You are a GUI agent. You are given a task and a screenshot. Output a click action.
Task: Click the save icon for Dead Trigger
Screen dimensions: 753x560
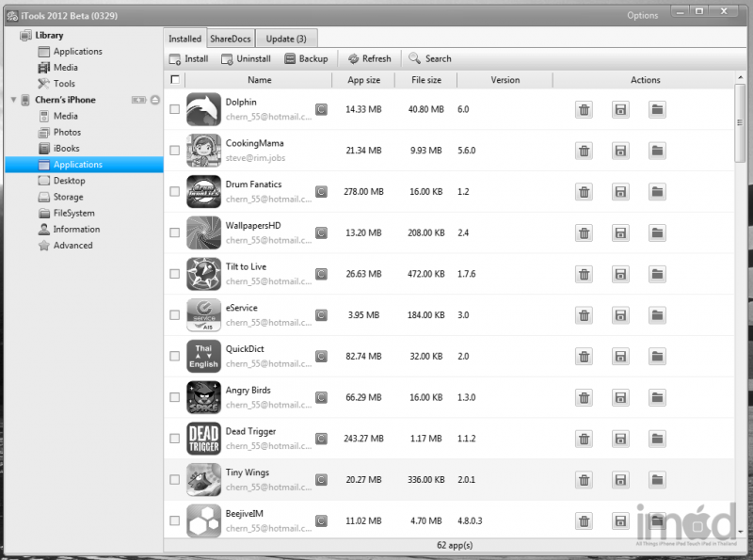(x=620, y=439)
